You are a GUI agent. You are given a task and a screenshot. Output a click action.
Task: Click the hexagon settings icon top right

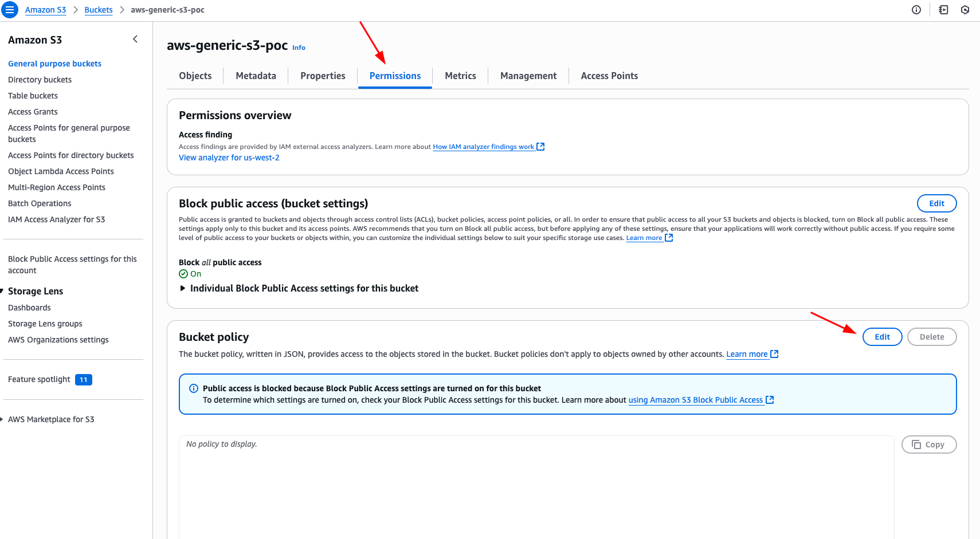(965, 10)
